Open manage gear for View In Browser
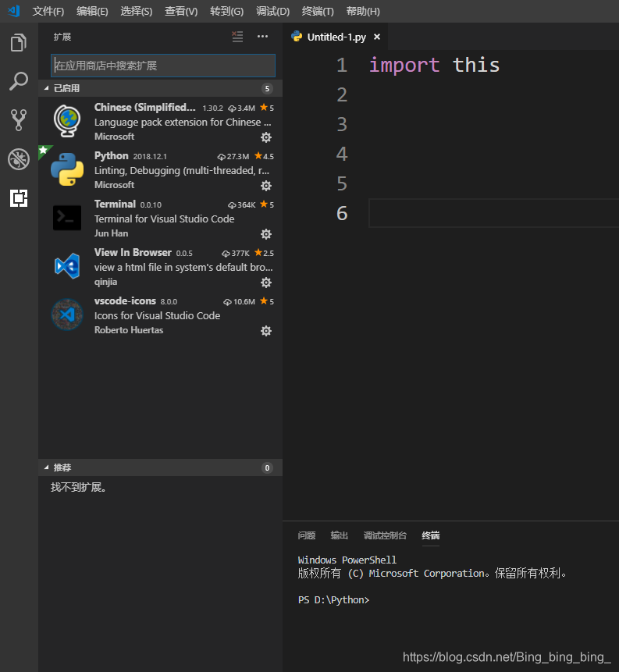The width and height of the screenshot is (619, 672). (x=266, y=283)
